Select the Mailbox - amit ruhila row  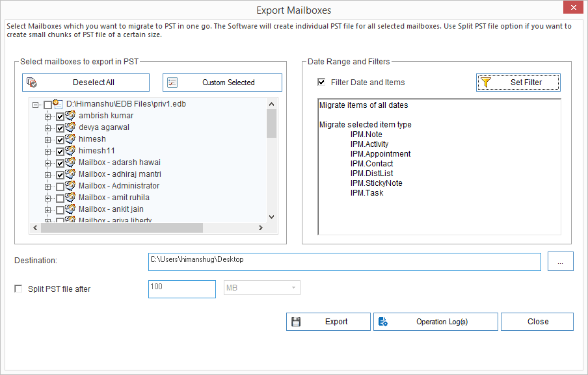pyautogui.click(x=114, y=198)
